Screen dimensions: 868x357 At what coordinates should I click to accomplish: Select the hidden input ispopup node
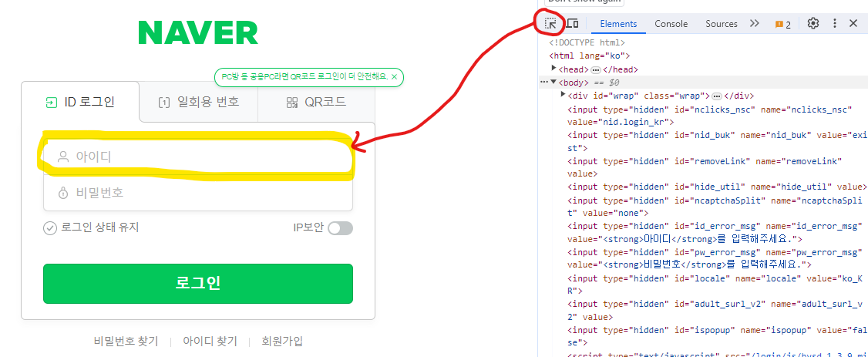(x=718, y=336)
